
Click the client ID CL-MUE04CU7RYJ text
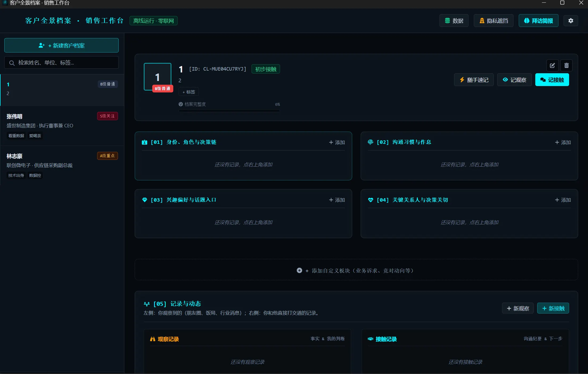click(218, 69)
